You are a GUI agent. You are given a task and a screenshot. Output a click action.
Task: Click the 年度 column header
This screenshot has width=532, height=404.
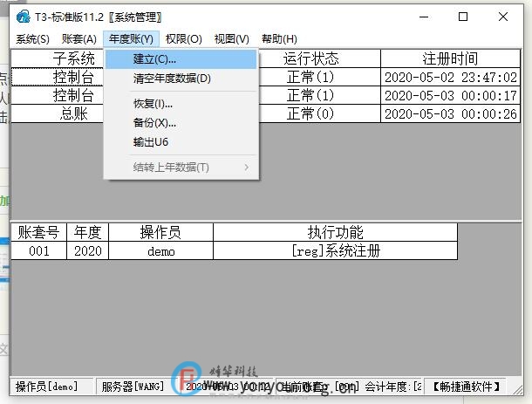pos(87,233)
